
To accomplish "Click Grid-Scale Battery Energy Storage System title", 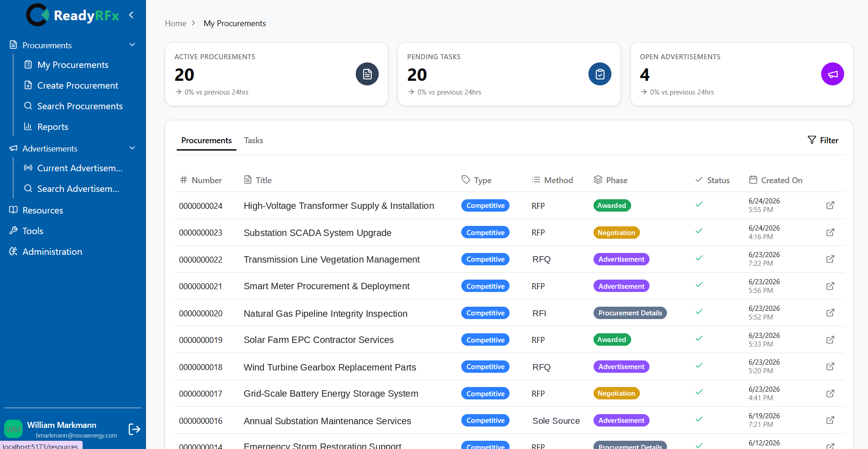I will (x=331, y=393).
